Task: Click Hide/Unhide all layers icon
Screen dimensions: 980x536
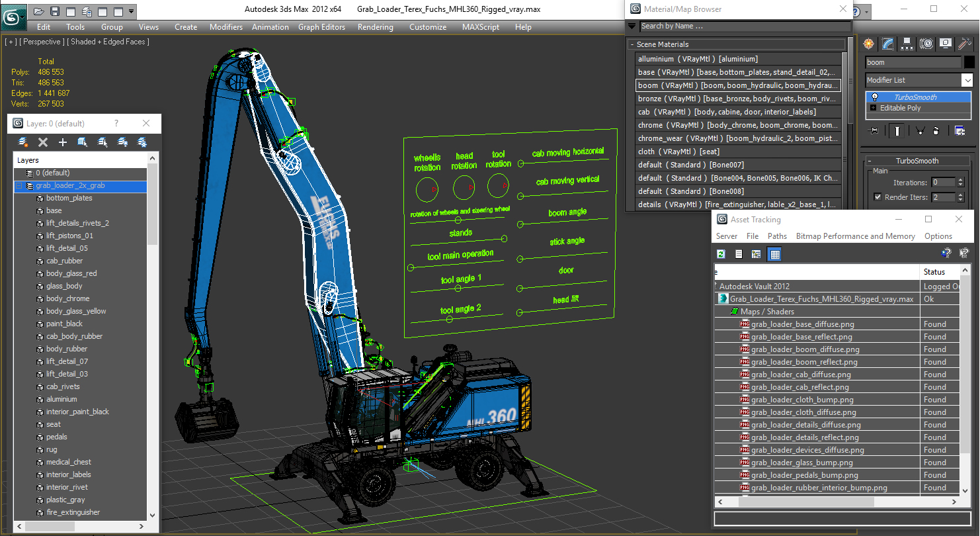Action: pos(122,142)
